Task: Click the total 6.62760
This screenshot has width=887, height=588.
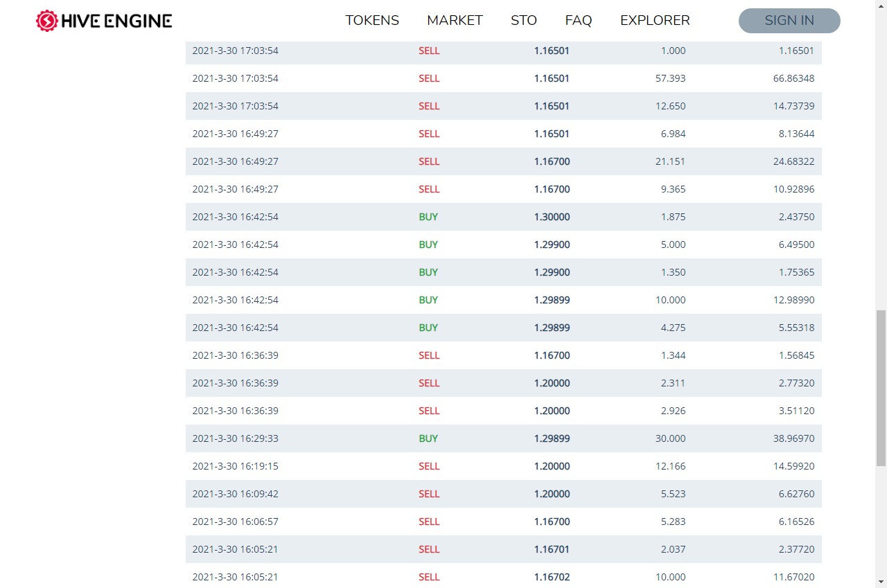Action: tap(796, 494)
